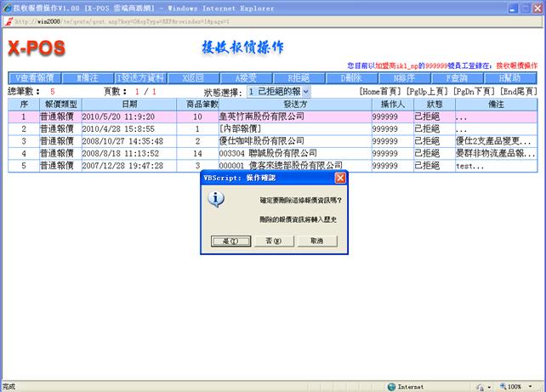546x392 pixels.
Task: Click the 否(N) button in the dialog
Action: 271,241
